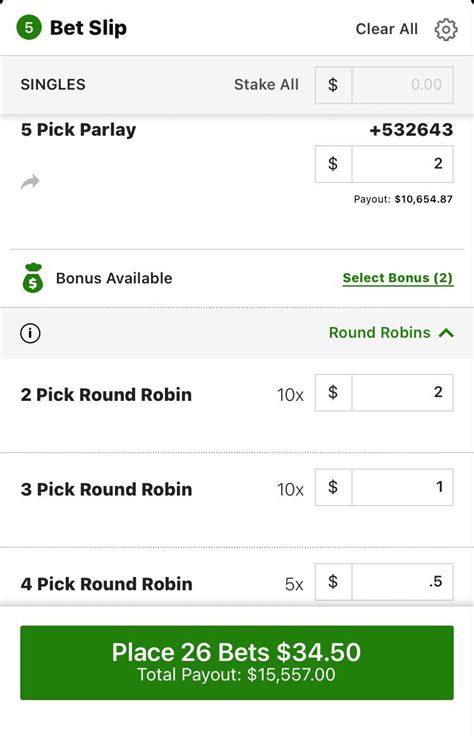Select the SINGLES section header
The image size is (474, 743).
coord(53,84)
